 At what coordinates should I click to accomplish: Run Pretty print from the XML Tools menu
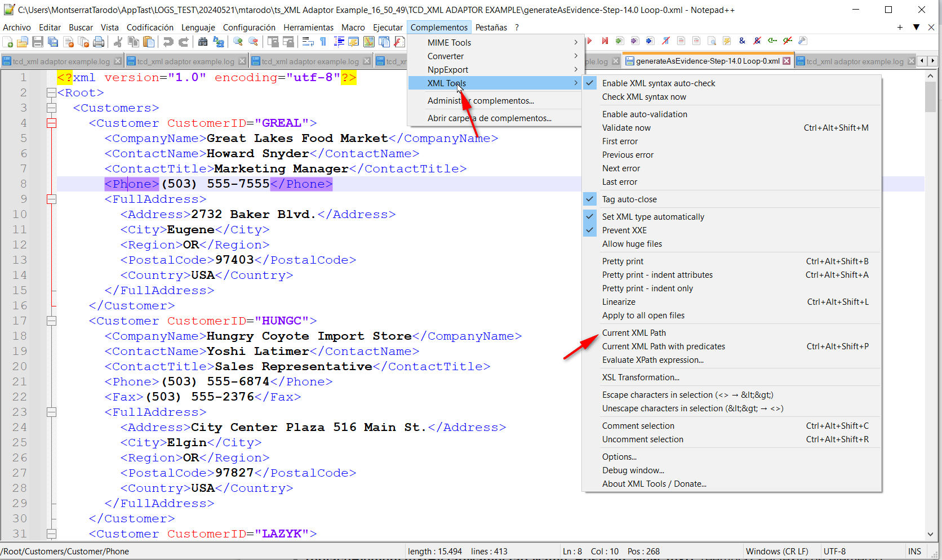623,261
